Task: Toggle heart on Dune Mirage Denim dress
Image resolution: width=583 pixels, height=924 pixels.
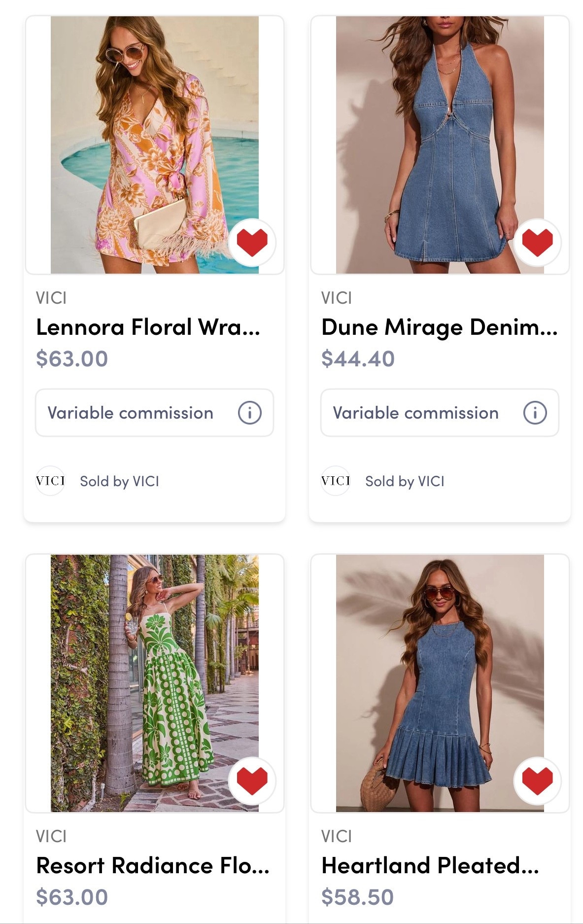Action: point(537,242)
